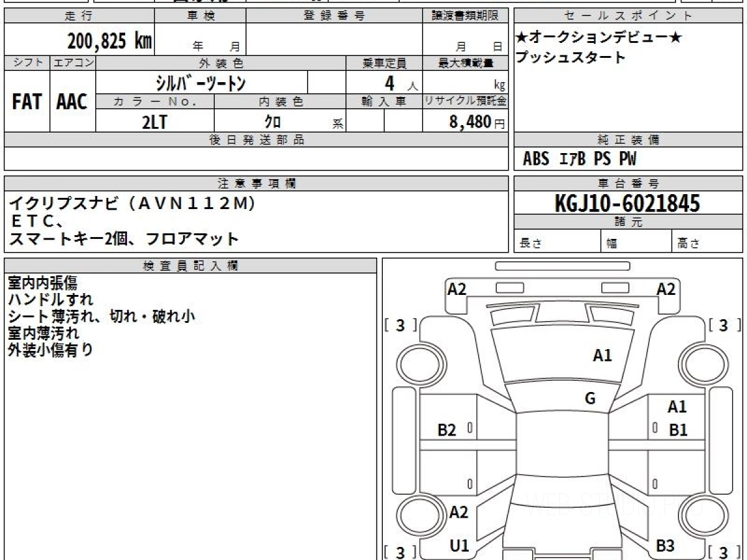
Task: Select the 注意事項欄 header
Action: 256,184
